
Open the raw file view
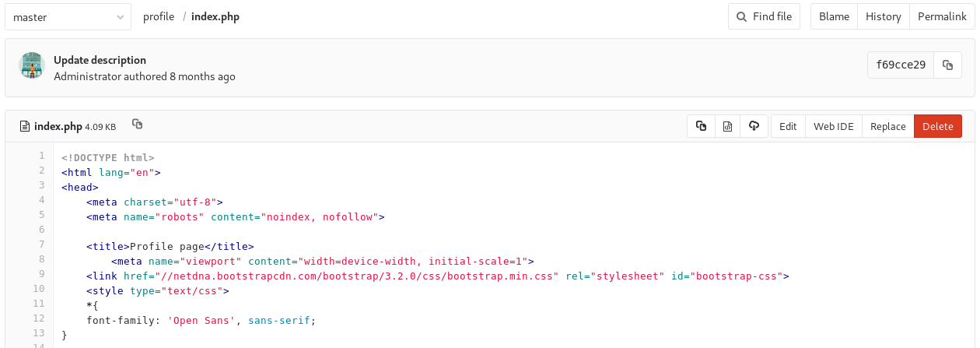(x=727, y=126)
